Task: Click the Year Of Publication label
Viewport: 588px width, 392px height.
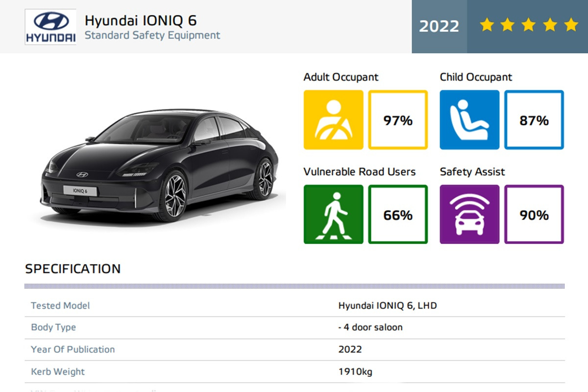Action: click(73, 349)
